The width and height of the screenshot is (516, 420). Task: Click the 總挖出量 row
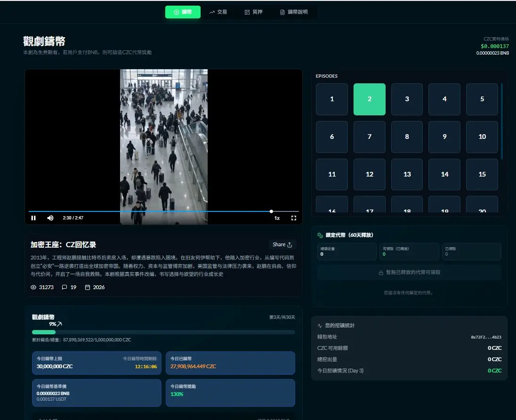tap(409, 359)
